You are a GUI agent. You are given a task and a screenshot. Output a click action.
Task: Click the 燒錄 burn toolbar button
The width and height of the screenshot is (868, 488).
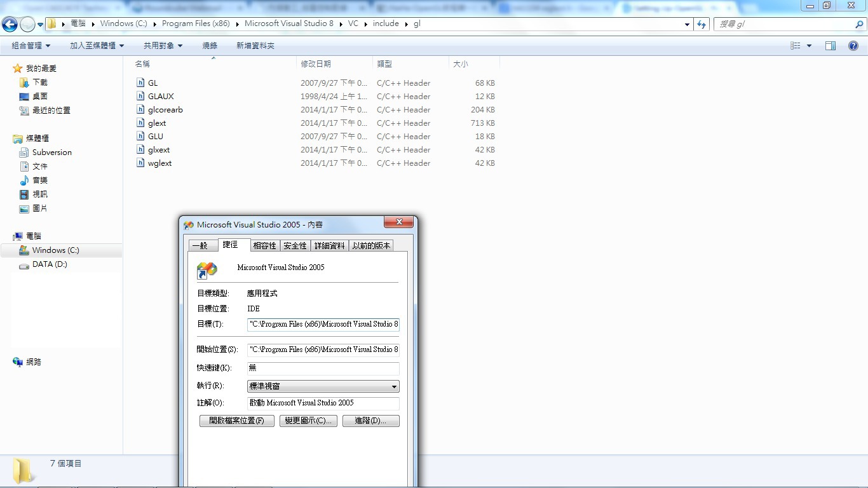point(210,46)
